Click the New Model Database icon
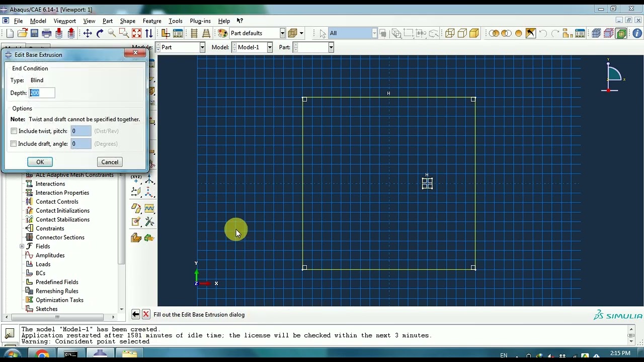 (x=10, y=33)
